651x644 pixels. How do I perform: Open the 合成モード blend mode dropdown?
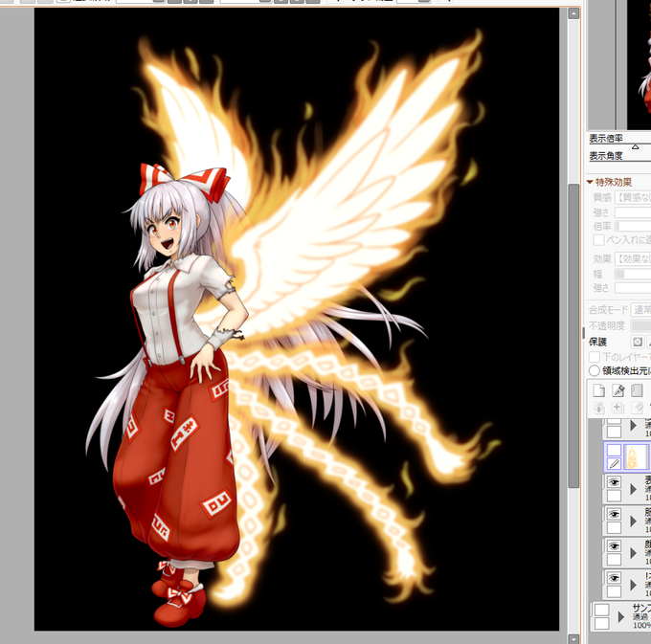(x=641, y=309)
